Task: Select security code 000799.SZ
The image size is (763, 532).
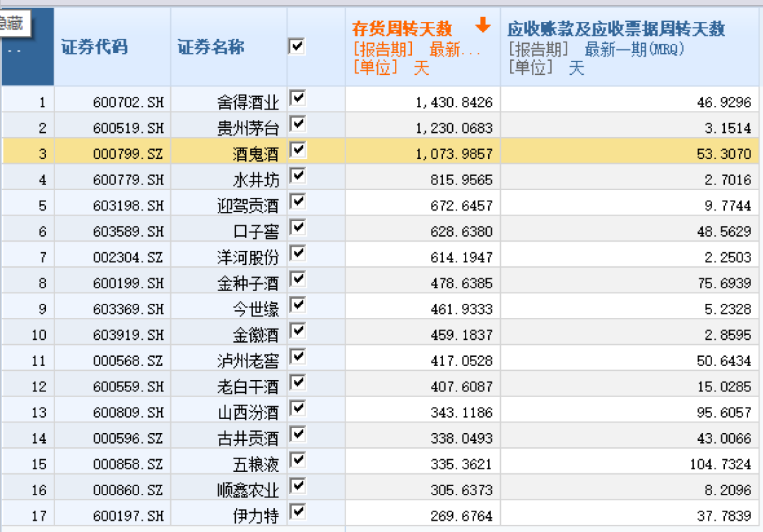Action: click(x=129, y=154)
